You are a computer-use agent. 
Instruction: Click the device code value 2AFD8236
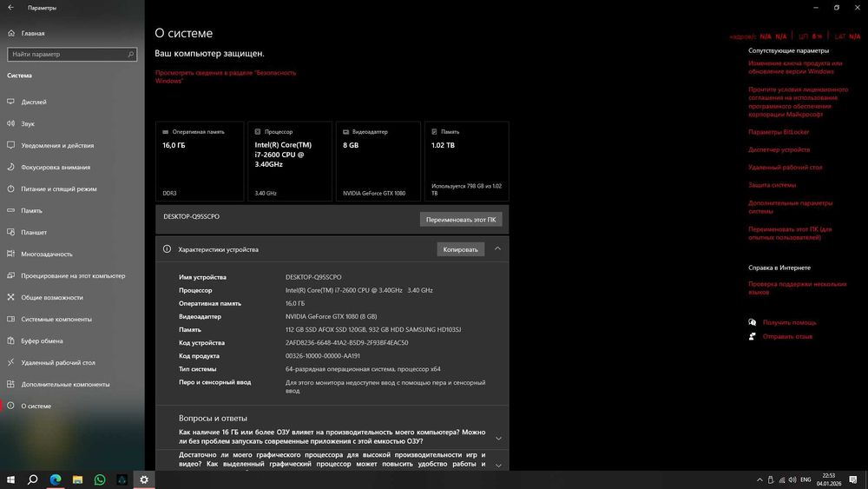click(x=346, y=343)
